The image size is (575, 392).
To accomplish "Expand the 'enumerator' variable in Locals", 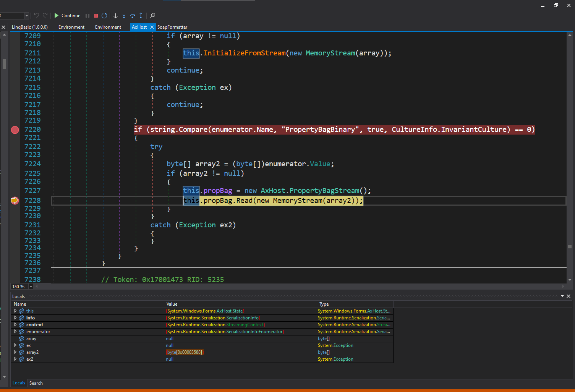I will click(x=15, y=332).
